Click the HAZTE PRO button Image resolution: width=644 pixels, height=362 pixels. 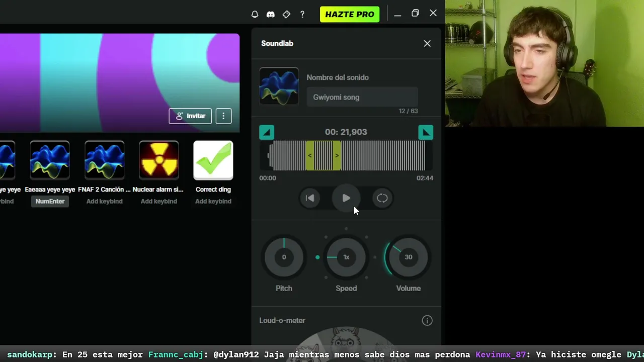point(350,14)
